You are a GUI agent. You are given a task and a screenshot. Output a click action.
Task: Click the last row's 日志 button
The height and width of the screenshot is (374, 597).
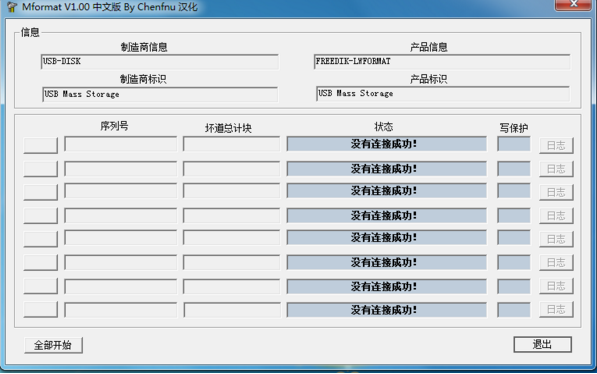click(556, 309)
